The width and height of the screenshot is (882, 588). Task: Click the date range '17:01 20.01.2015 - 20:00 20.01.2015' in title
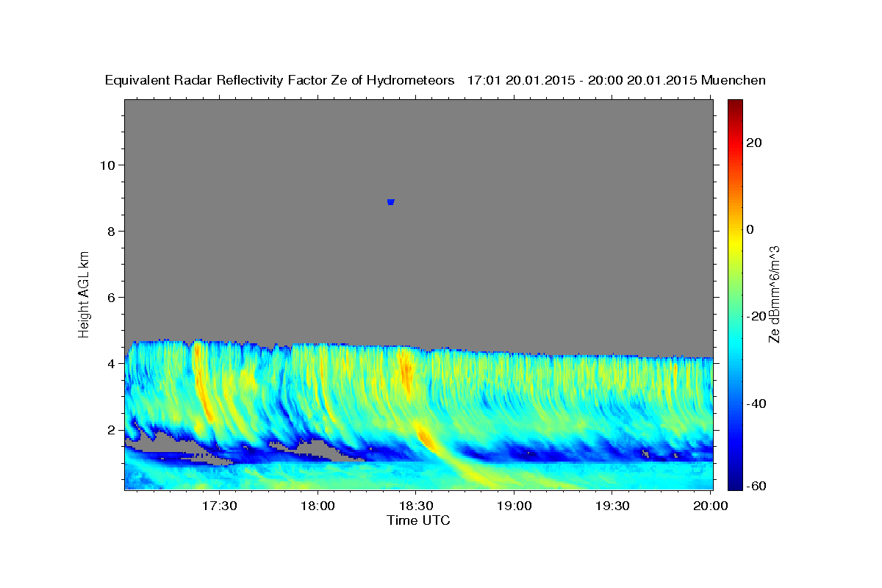[582, 80]
